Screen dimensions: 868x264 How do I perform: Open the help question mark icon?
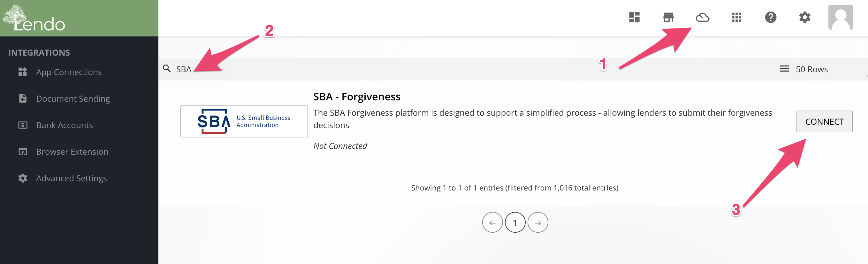(x=771, y=17)
